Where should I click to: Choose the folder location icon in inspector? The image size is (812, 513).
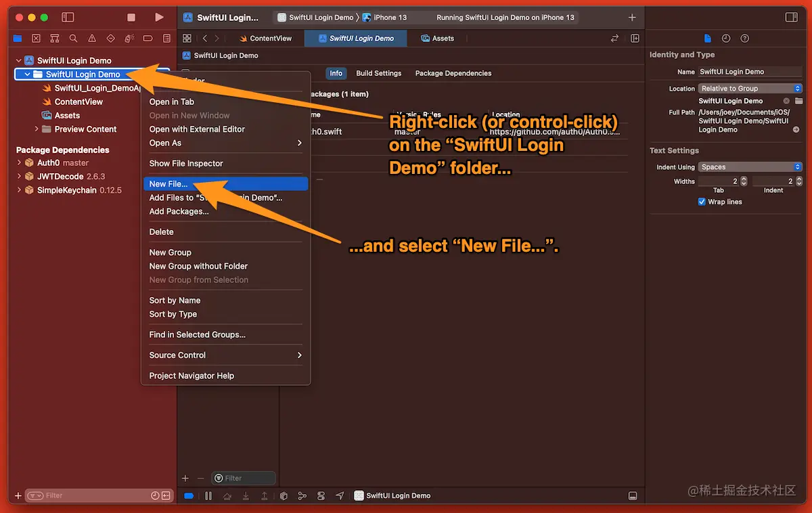point(798,101)
